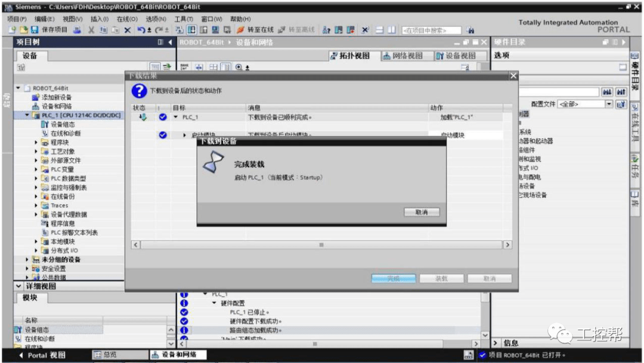
Task: Click the project search binoculars icon
Action: (x=470, y=30)
